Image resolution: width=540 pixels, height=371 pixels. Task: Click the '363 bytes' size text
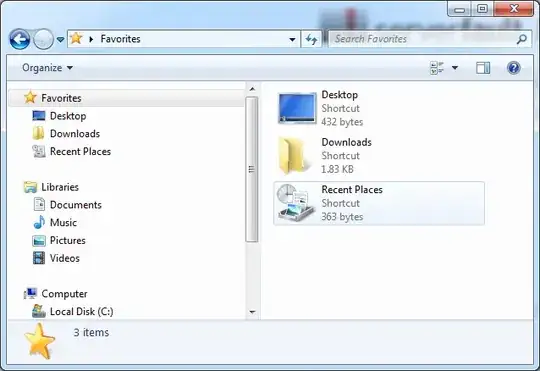(342, 217)
